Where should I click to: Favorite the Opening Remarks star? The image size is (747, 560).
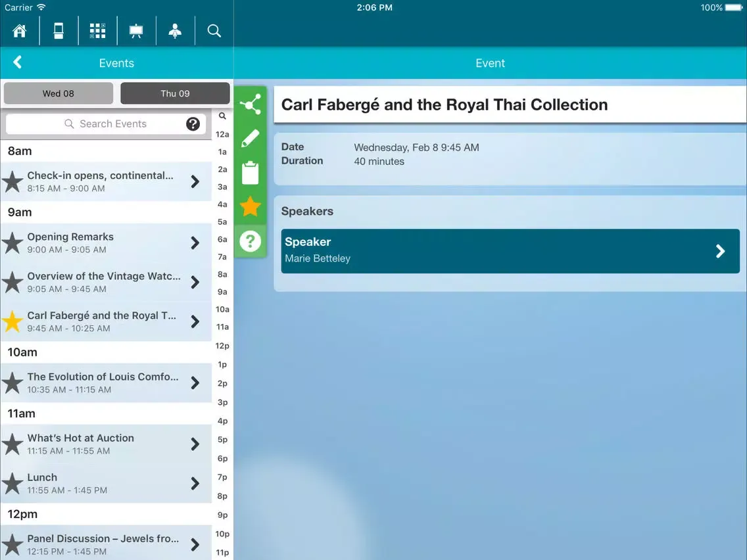click(x=12, y=243)
